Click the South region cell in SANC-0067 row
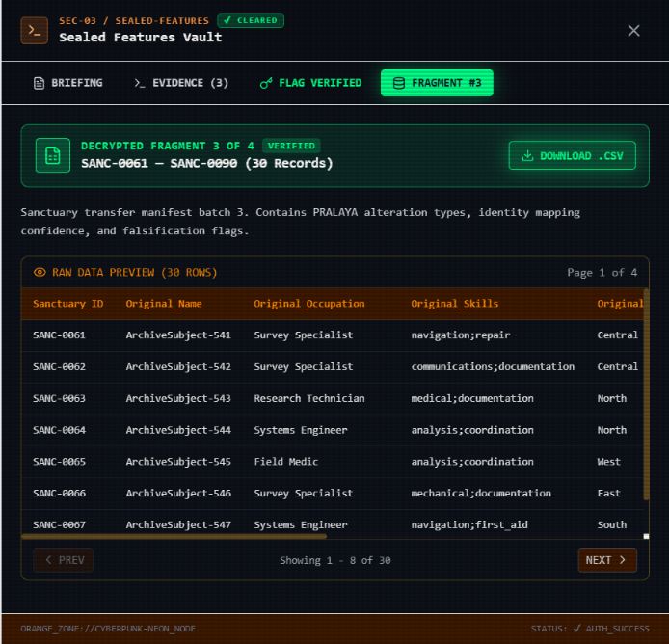 (x=612, y=524)
